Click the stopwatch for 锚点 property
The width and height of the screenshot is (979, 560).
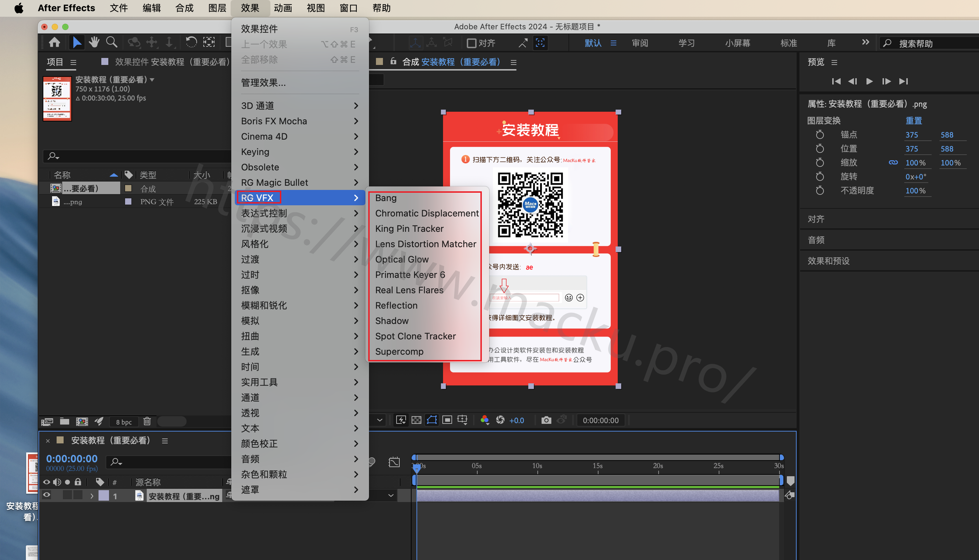coord(820,135)
